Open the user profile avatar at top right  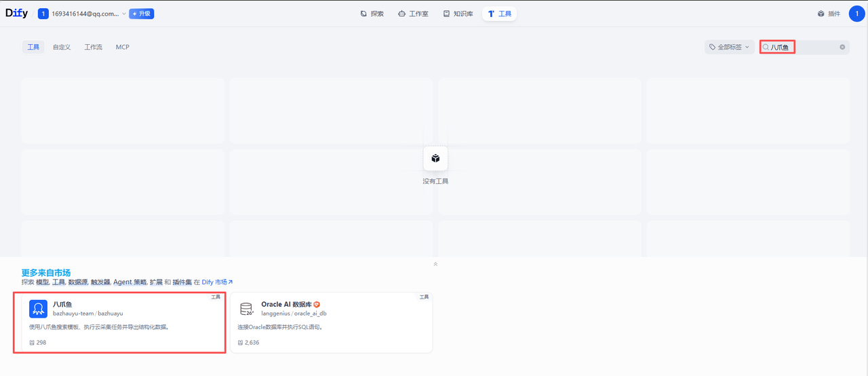[x=856, y=14]
